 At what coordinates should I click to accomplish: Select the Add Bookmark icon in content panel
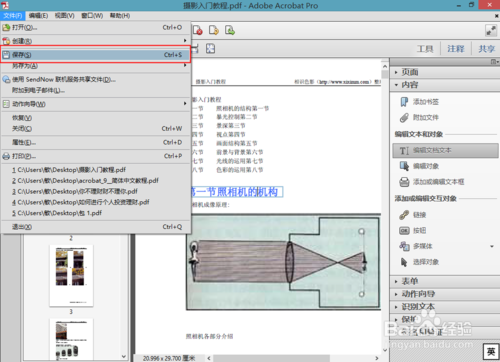[x=404, y=102]
